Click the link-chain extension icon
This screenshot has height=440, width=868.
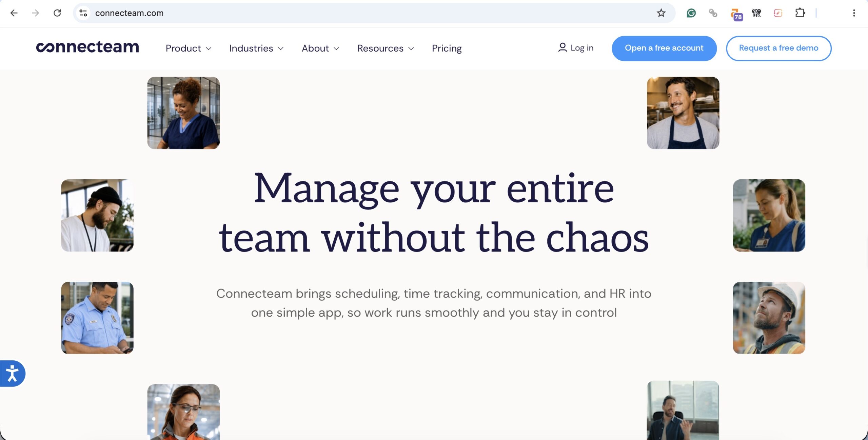pos(713,13)
